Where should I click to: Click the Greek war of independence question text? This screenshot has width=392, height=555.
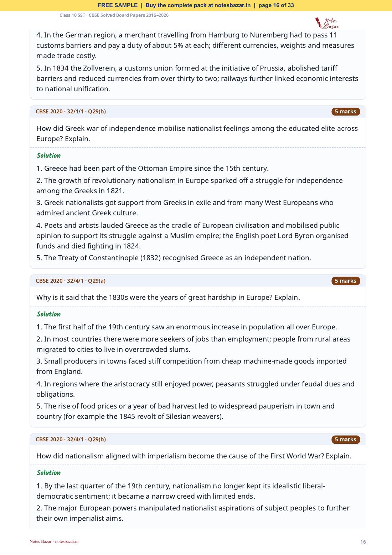coord(197,134)
